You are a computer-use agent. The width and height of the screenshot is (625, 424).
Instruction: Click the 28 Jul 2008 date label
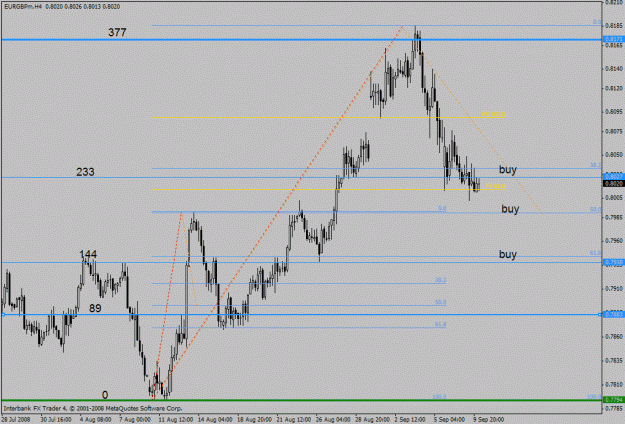tap(16, 419)
